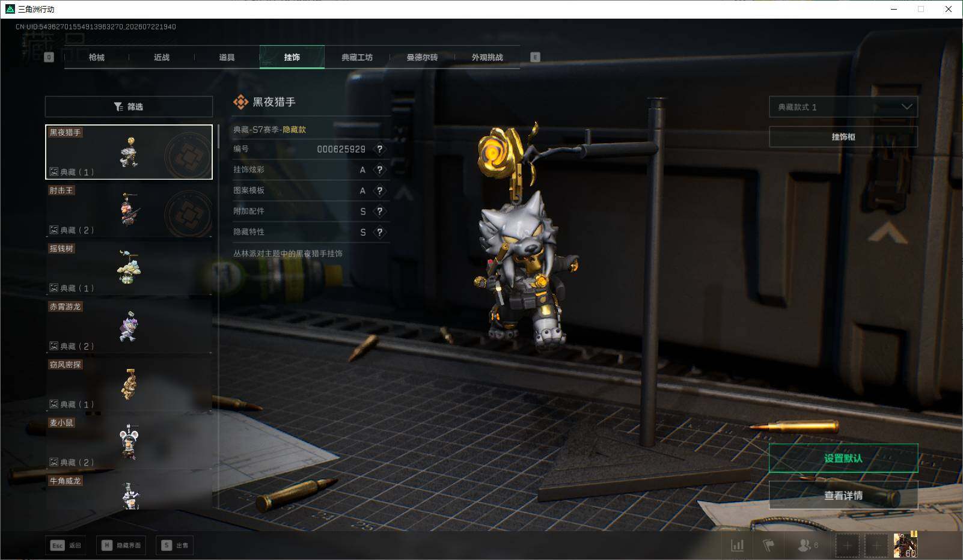This screenshot has width=963, height=560.
Task: Click the 典藏 (2) image icon under 赤霄游龙
Action: 54,346
